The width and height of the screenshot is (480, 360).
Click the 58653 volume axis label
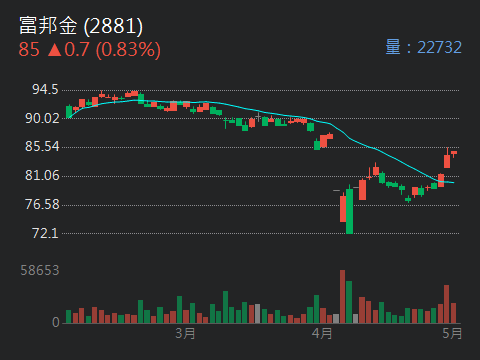click(40, 270)
